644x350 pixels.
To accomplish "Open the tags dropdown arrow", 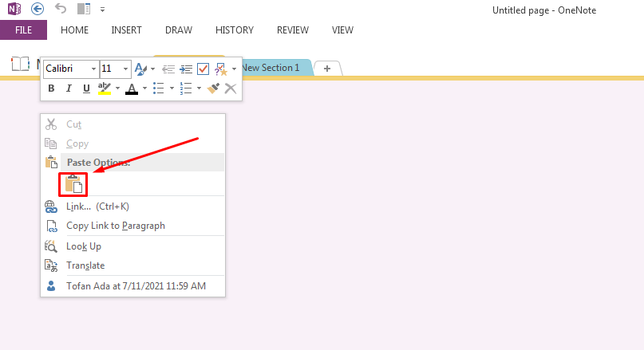I will tap(234, 69).
